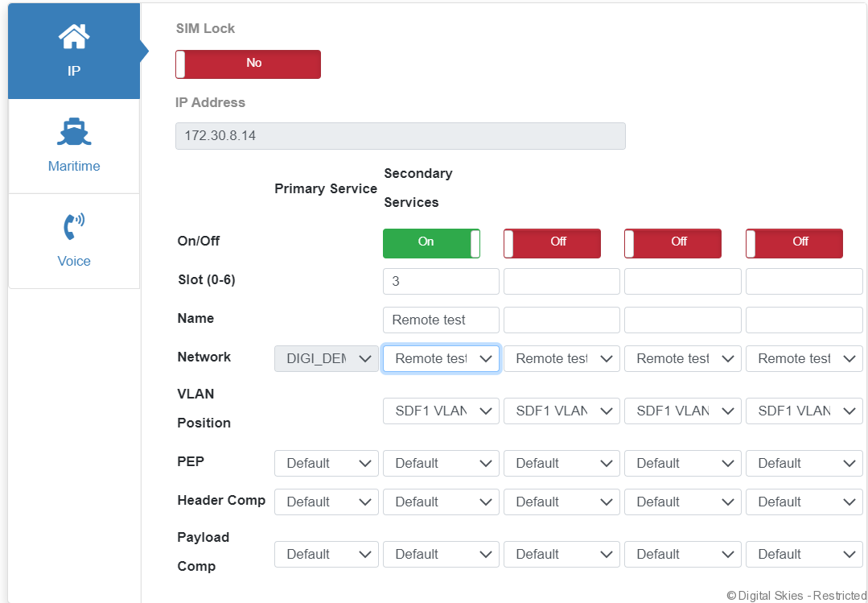Expand first secondary VLAN Position dropdown
868x603 pixels.
point(441,411)
